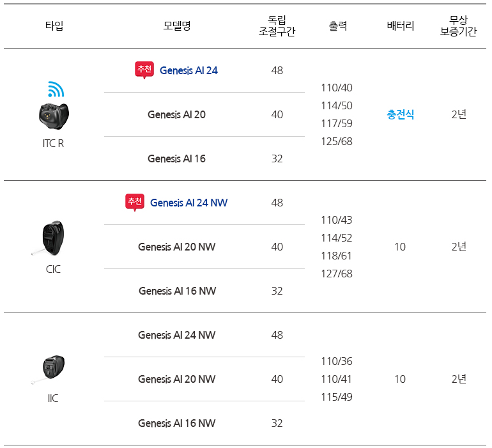This screenshot has width=492, height=448.
Task: Click the 타입 column header
Action: coord(54,26)
